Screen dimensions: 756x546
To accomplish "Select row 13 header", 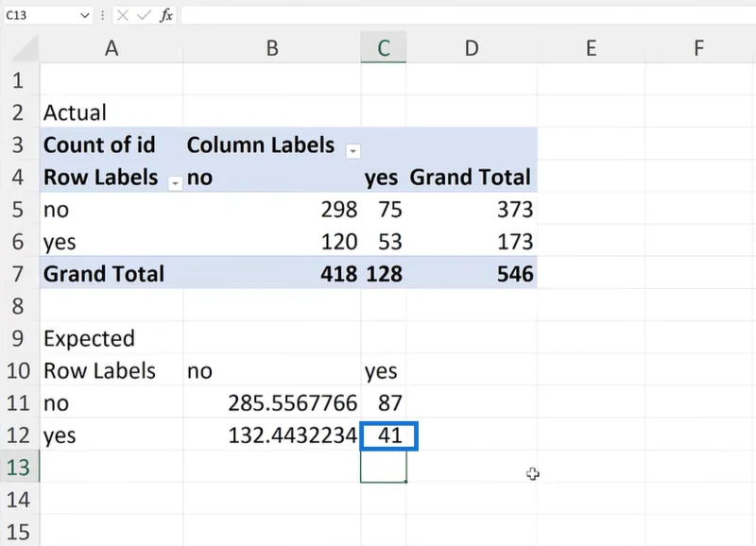I will coord(18,467).
